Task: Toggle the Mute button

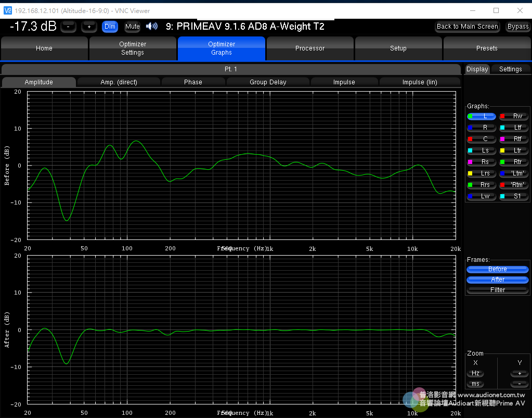Action: coord(132,27)
